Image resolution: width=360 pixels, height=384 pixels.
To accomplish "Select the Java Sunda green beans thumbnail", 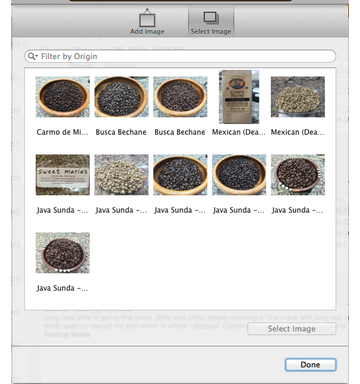I will coord(121,175).
